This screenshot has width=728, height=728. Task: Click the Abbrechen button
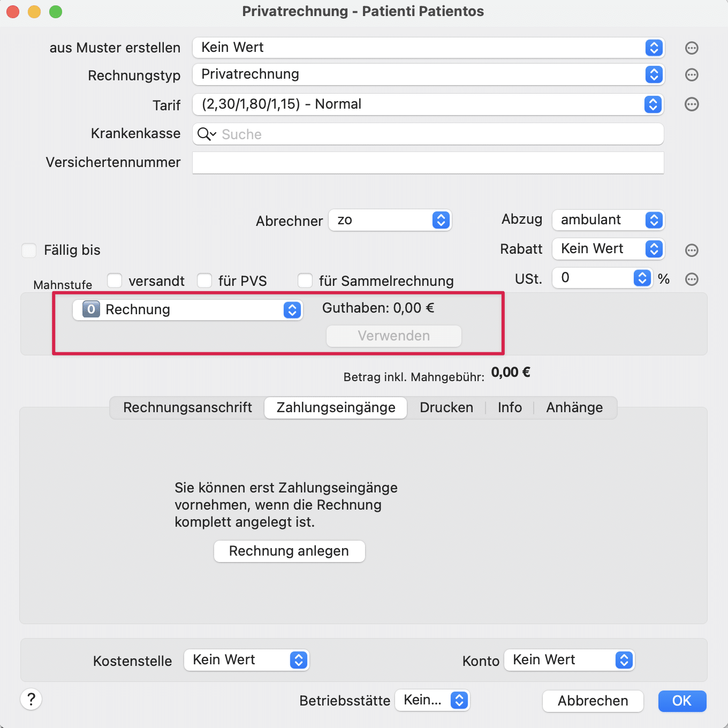pos(593,701)
